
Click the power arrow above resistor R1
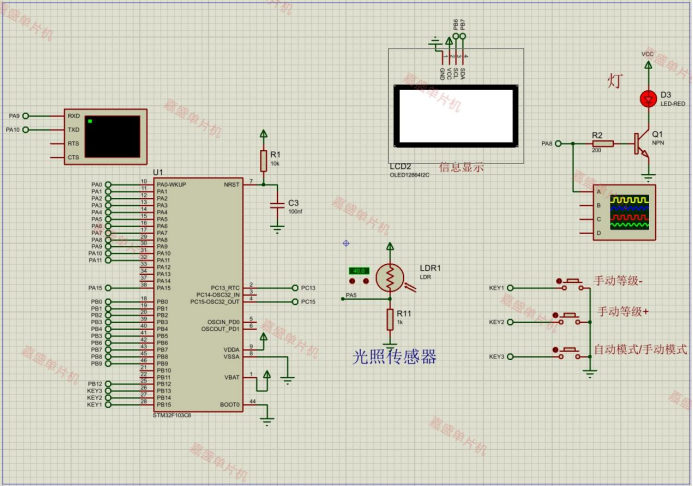click(x=263, y=133)
